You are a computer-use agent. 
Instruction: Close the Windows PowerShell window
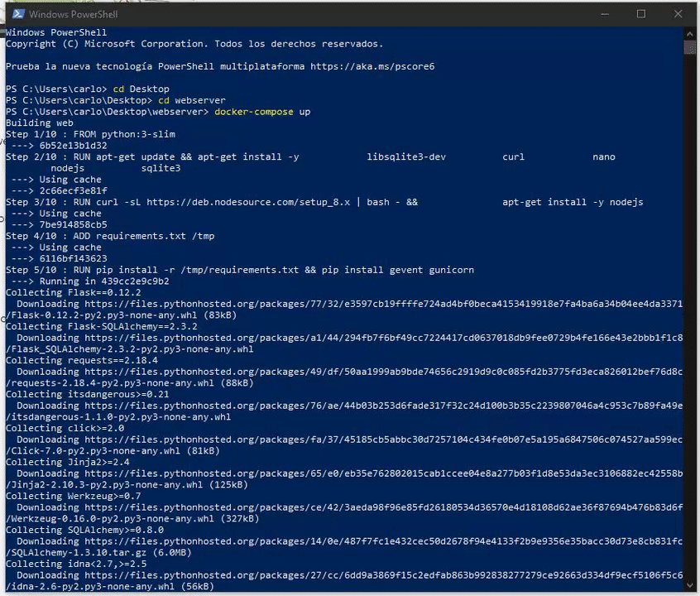coord(678,14)
